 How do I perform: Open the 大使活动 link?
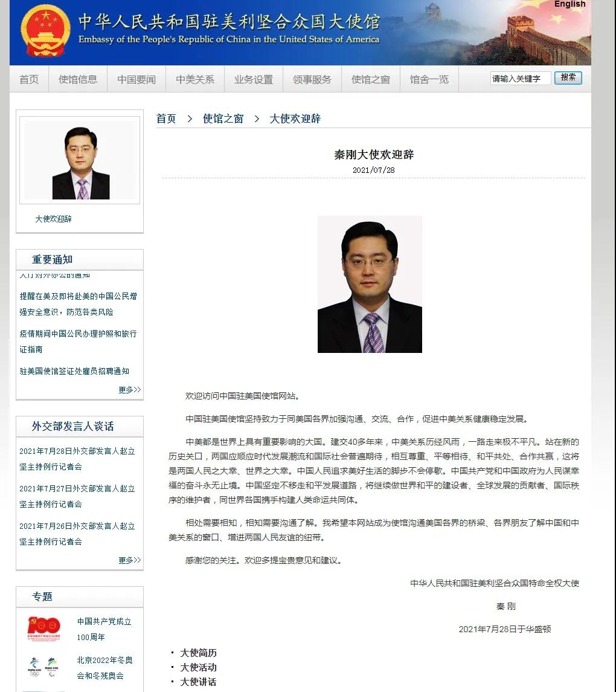pos(198,667)
